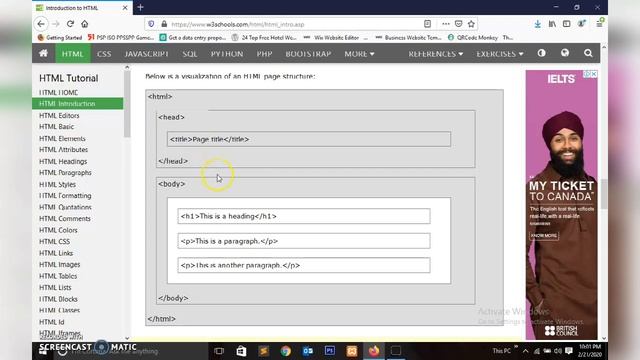This screenshot has width=640, height=360.
Task: Open the taskbar volume speaker icon
Action: (x=557, y=351)
